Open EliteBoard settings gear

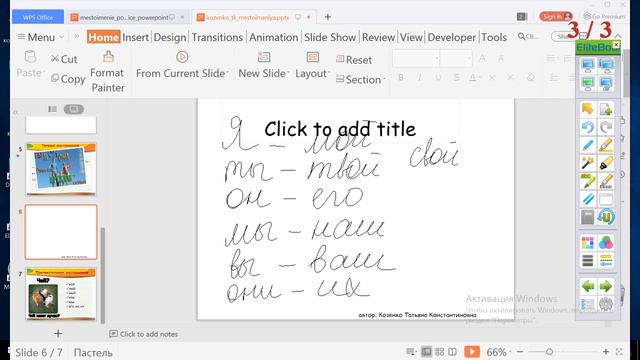pos(606,304)
